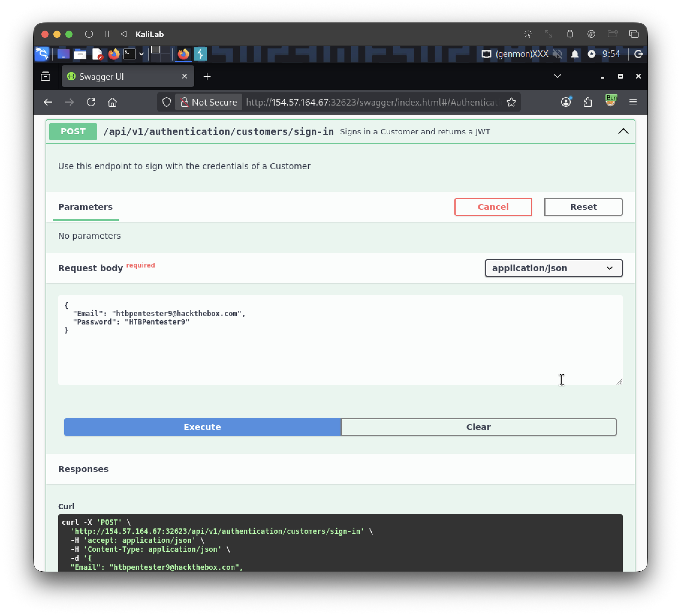The width and height of the screenshot is (681, 616).
Task: Open the Firefox tab overview button
Action: (x=46, y=76)
